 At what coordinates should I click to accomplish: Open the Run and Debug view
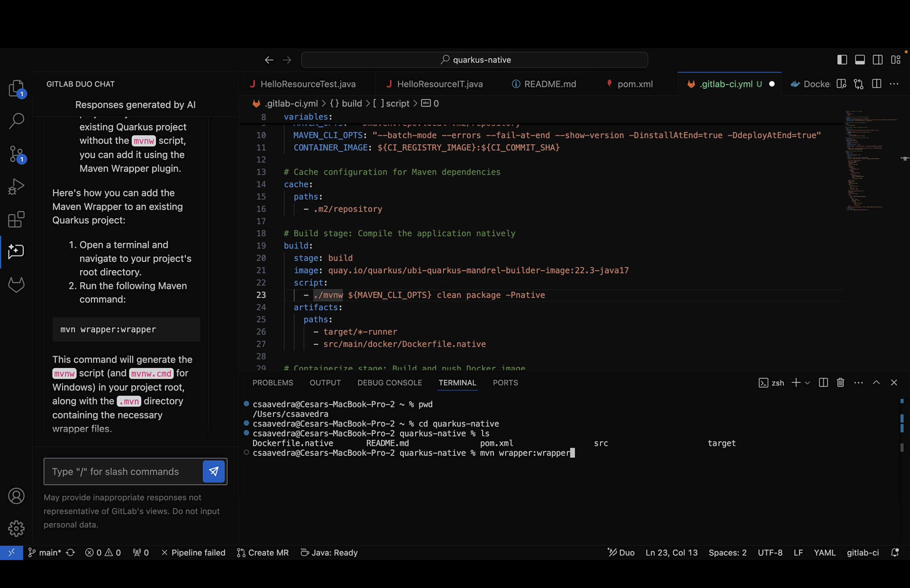click(16, 187)
